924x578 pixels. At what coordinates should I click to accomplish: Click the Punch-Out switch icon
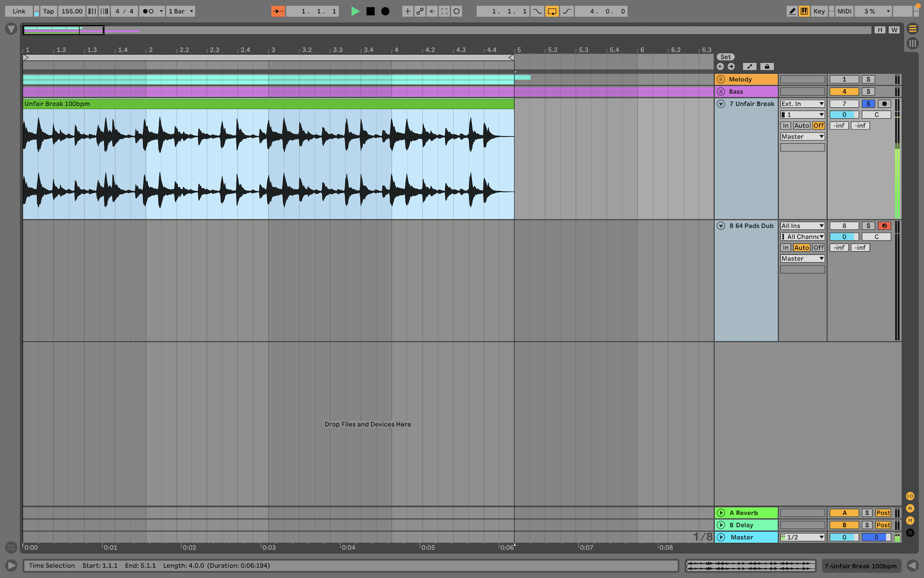click(567, 11)
